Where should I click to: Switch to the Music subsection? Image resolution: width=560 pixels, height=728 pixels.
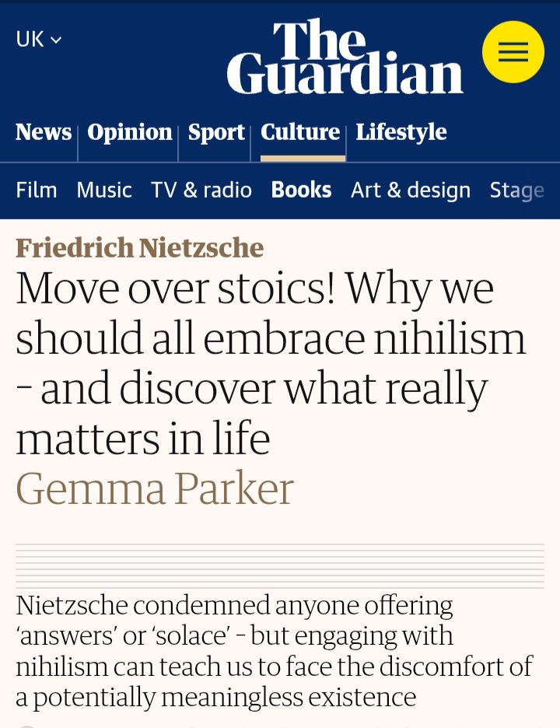point(104,191)
